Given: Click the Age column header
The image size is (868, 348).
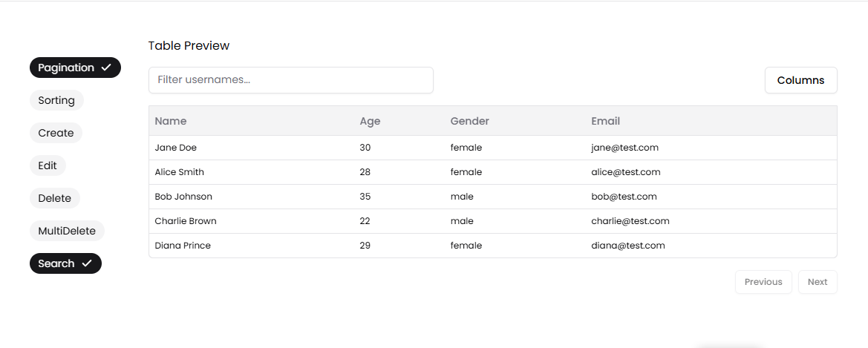Looking at the screenshot, I should (x=370, y=121).
